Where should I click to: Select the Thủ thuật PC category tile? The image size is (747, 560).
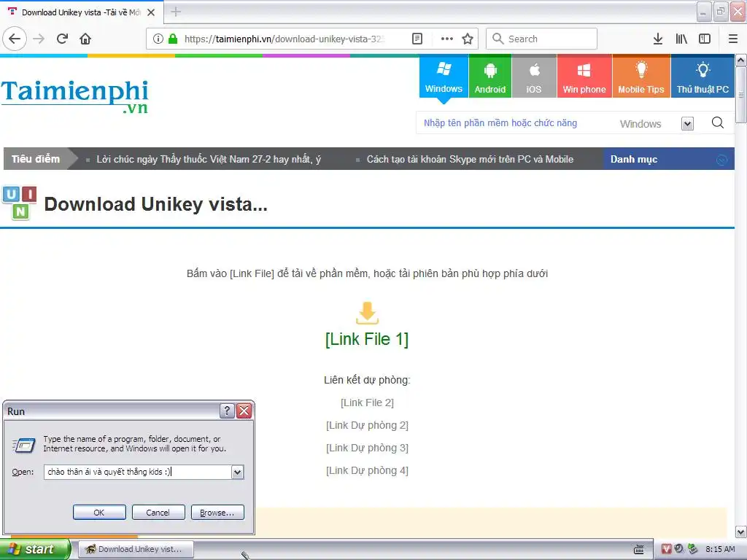pos(703,77)
